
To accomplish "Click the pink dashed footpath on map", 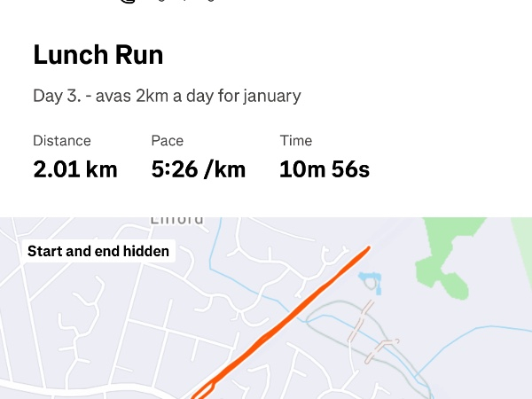I will click(362, 321).
